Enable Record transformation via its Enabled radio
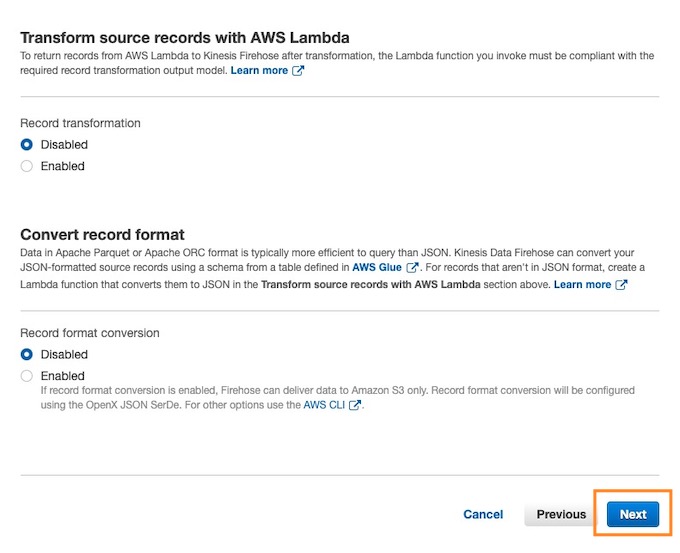This screenshot has height=553, width=680. point(26,166)
